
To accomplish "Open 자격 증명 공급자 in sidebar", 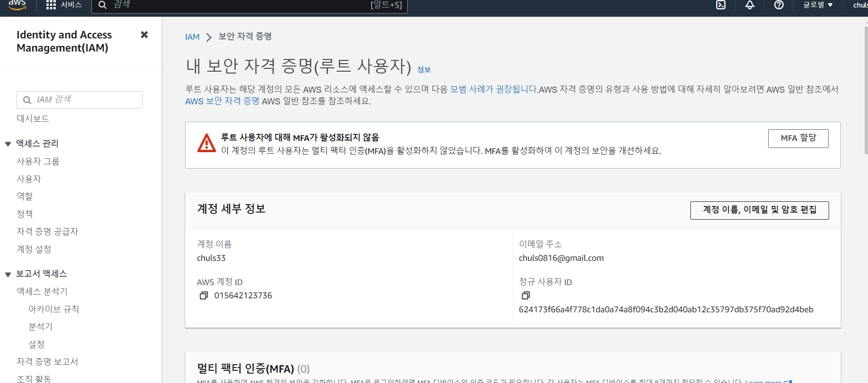I will point(47,231).
